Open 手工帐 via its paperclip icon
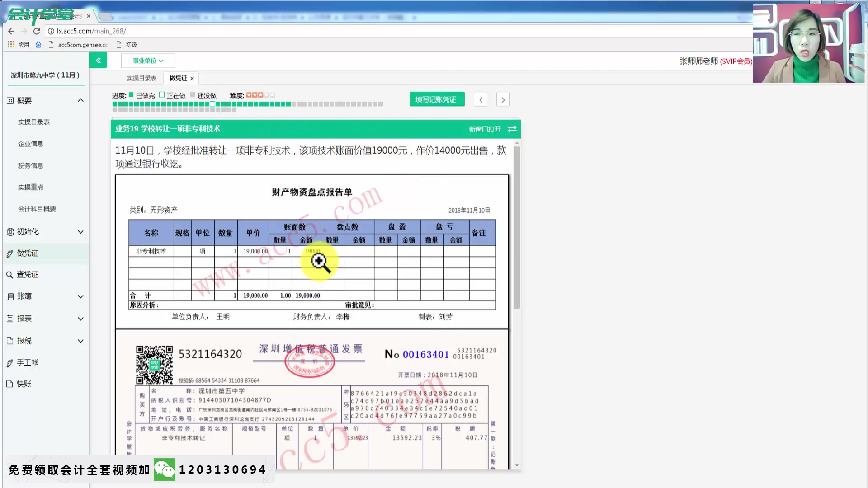868x488 pixels. point(10,362)
